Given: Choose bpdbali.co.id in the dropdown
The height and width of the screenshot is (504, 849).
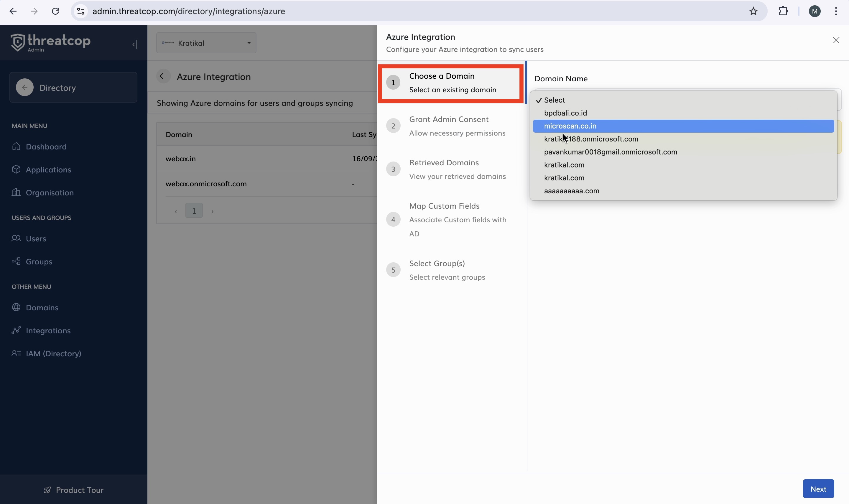Looking at the screenshot, I should pos(565,113).
